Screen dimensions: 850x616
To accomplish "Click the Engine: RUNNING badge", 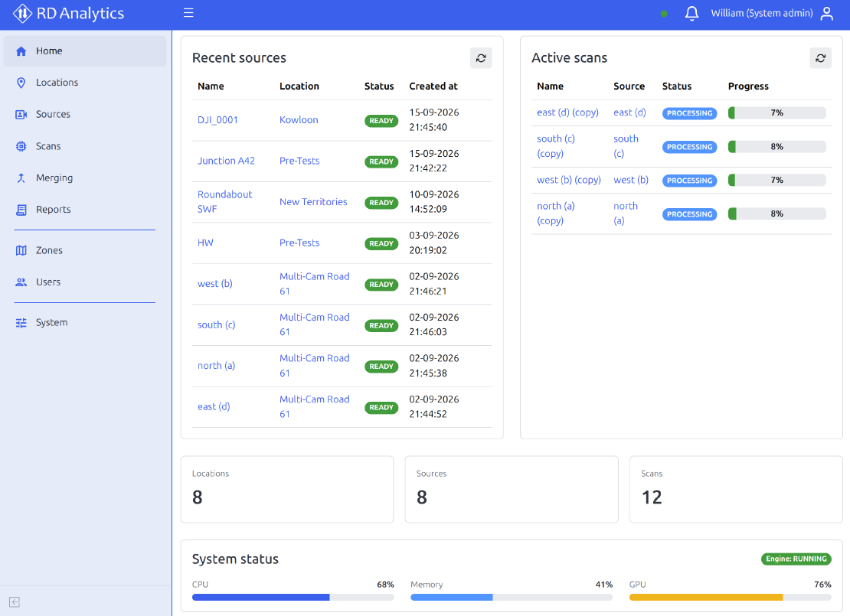I will pyautogui.click(x=796, y=559).
